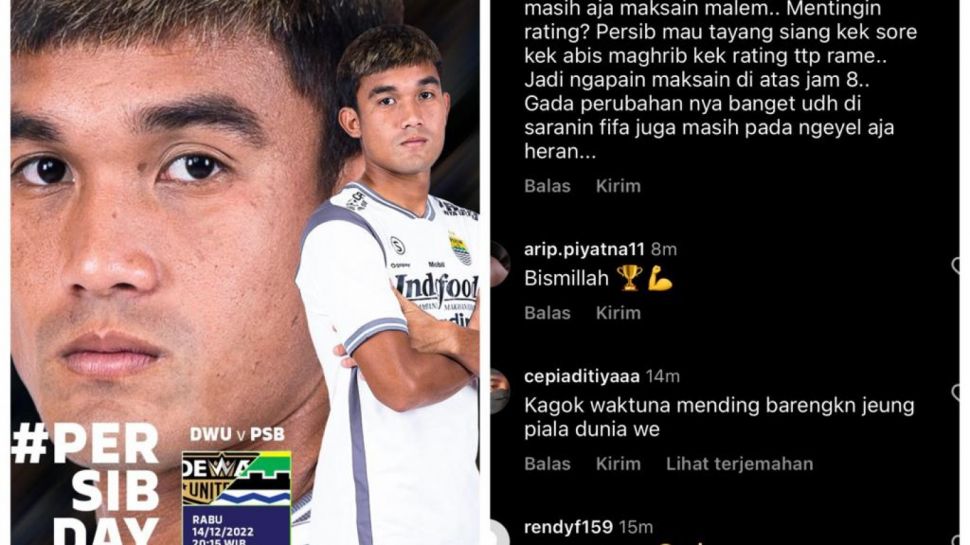Open the cepiadityaaa username link

point(582,376)
